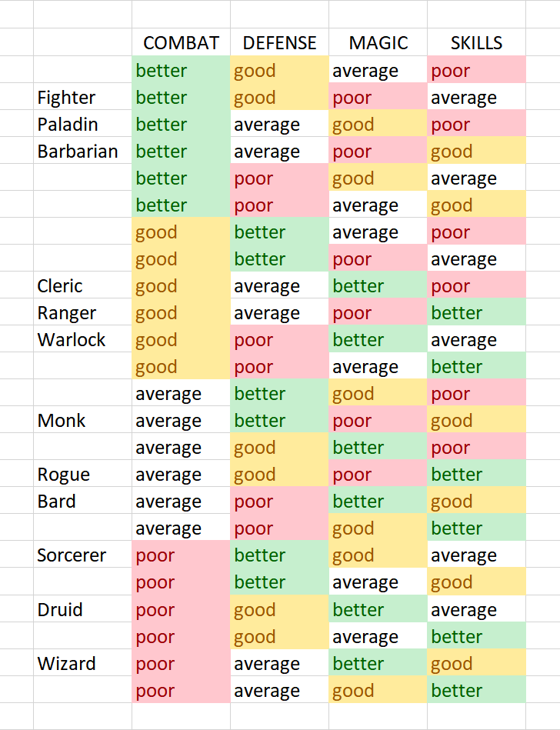Select the Druid cell
This screenshot has width=560, height=730.
82,610
